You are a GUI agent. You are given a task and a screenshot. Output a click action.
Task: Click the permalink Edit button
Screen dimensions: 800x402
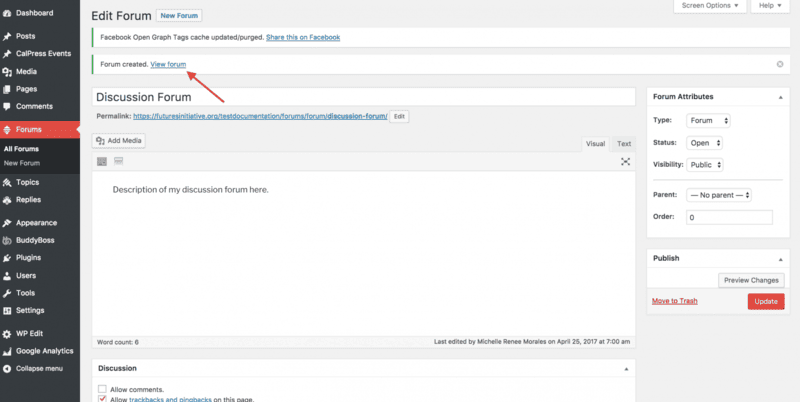coord(399,117)
